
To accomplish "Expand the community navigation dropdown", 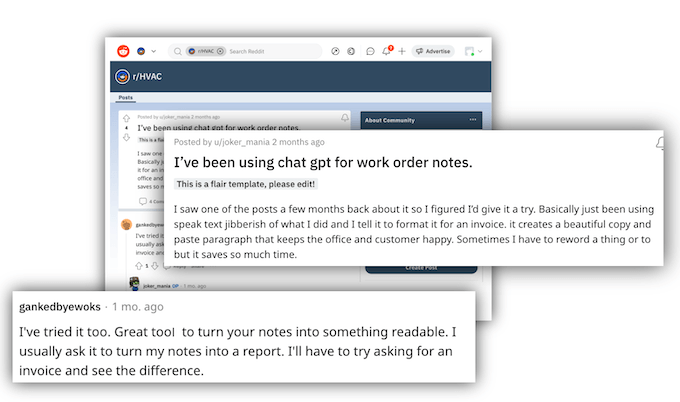I will point(155,51).
